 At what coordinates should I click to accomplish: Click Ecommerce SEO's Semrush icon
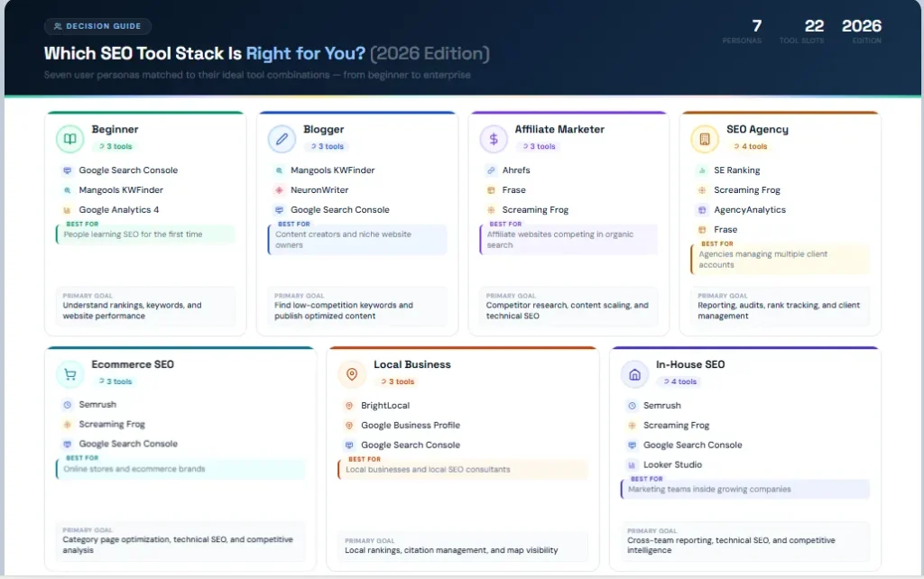click(67, 405)
